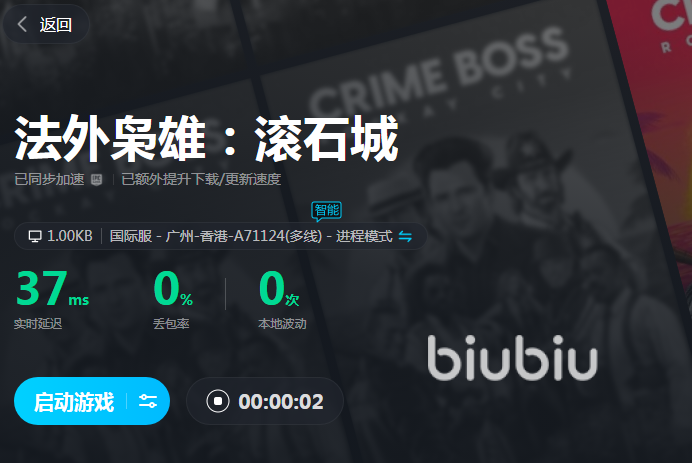Click the 已额外提升下载/更新速度 notice
The width and height of the screenshot is (692, 463).
click(x=201, y=179)
